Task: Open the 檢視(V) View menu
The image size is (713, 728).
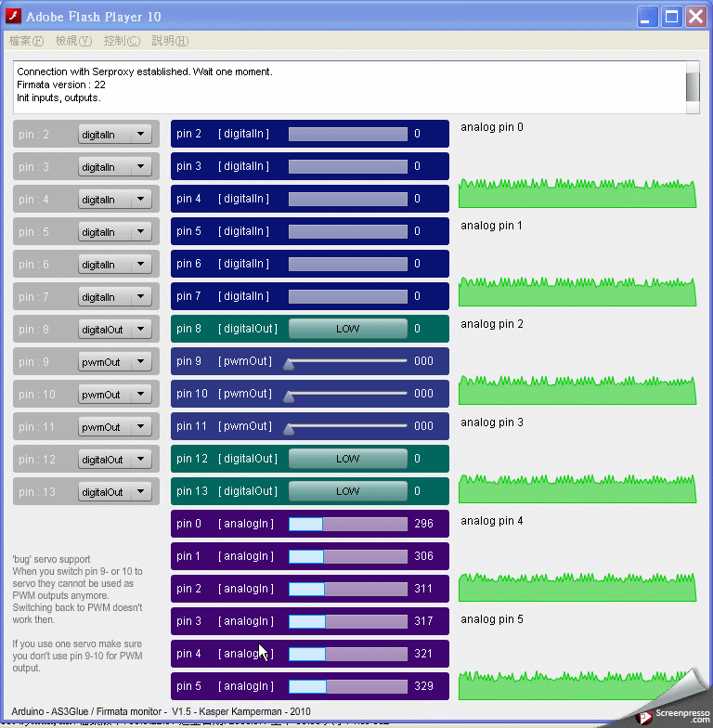Action: click(73, 41)
